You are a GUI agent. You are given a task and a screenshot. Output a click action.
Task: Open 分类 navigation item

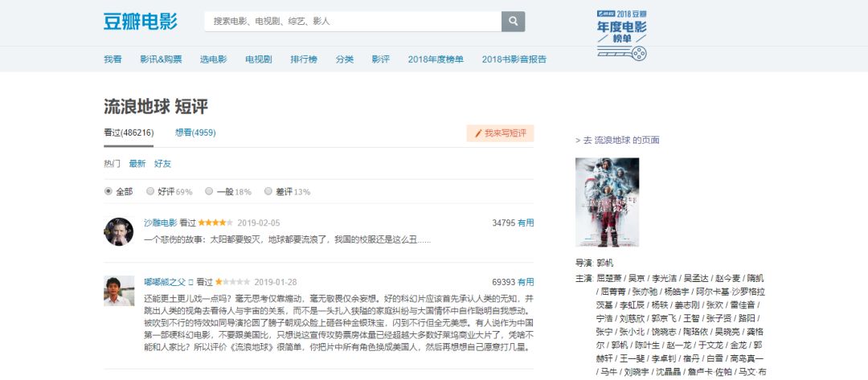pos(344,59)
